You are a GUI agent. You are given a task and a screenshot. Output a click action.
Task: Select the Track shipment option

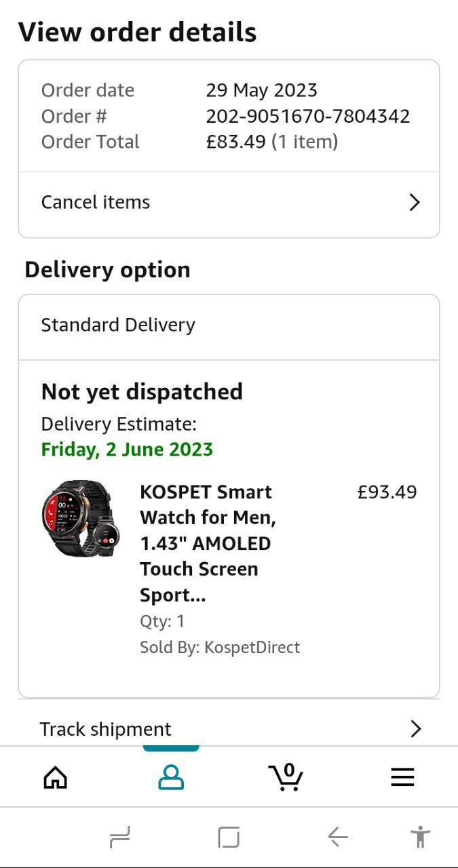click(106, 729)
